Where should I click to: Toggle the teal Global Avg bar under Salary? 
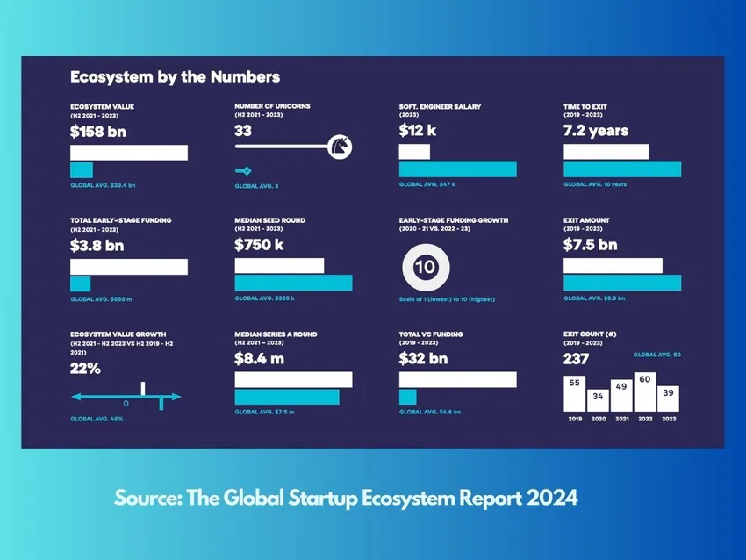(x=456, y=168)
